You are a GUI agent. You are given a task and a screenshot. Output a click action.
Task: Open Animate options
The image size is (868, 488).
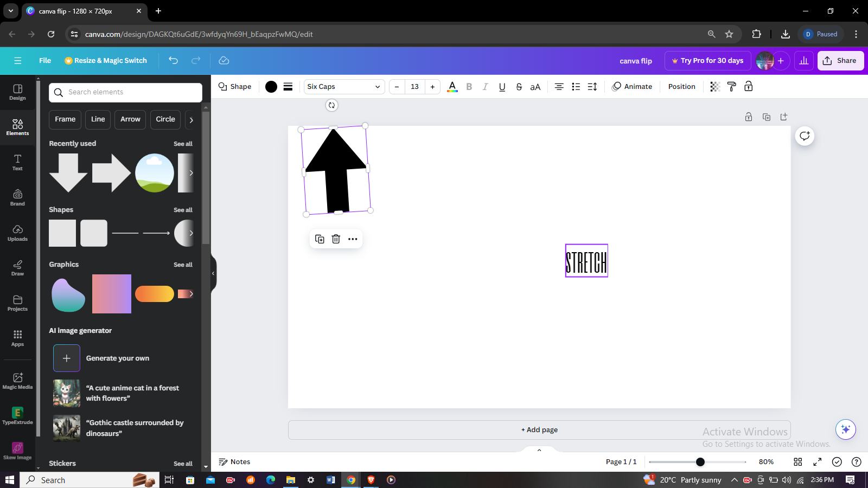(x=632, y=87)
